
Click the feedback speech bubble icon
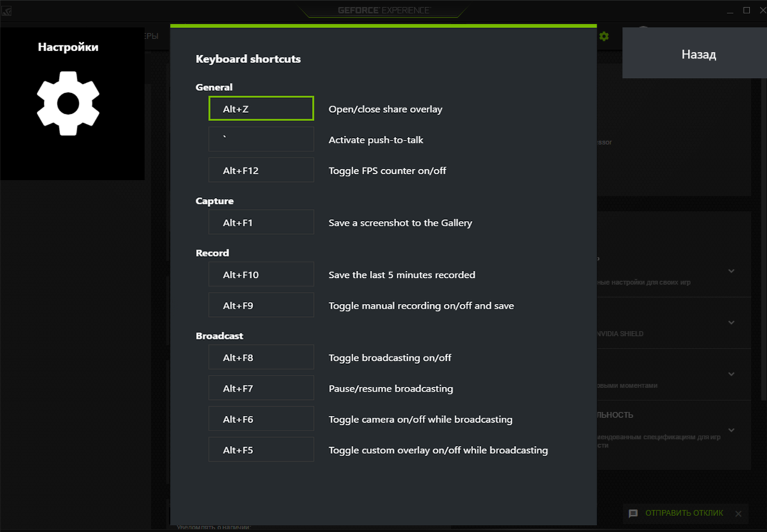[633, 513]
